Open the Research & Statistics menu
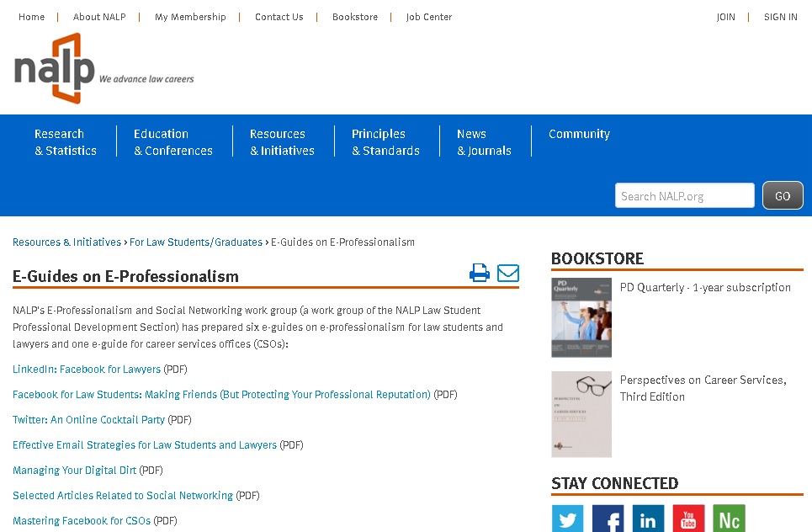812x532 pixels. click(66, 142)
